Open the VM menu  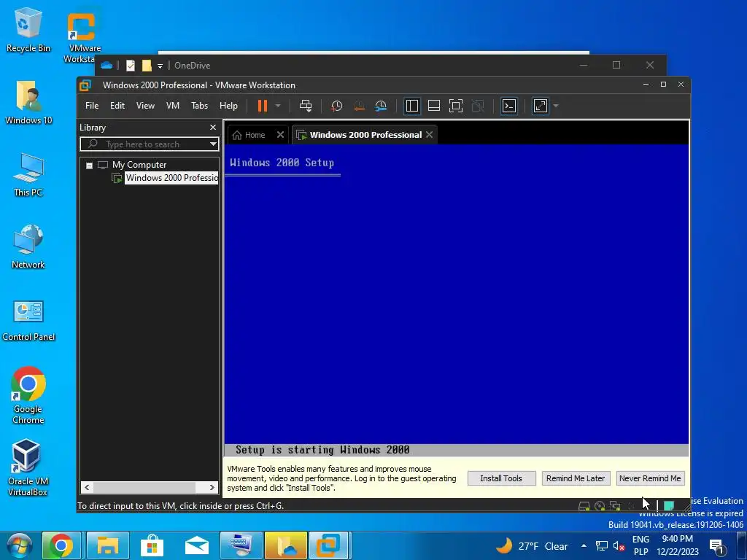[173, 106]
